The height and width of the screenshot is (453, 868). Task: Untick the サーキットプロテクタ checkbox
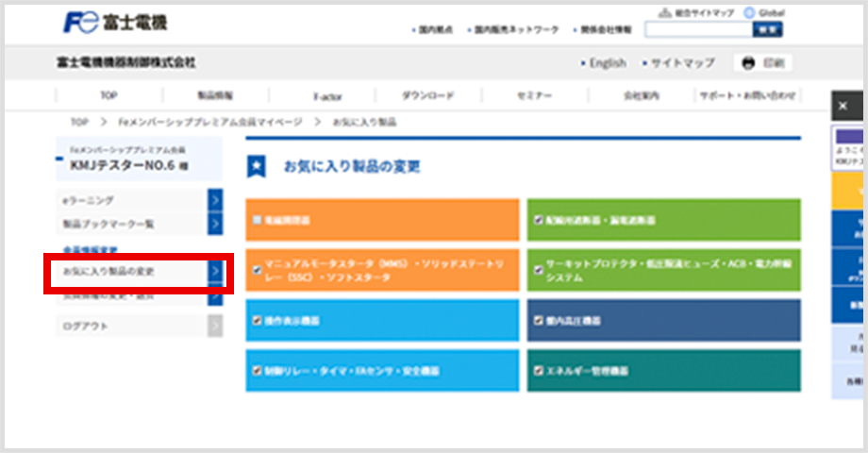(538, 270)
